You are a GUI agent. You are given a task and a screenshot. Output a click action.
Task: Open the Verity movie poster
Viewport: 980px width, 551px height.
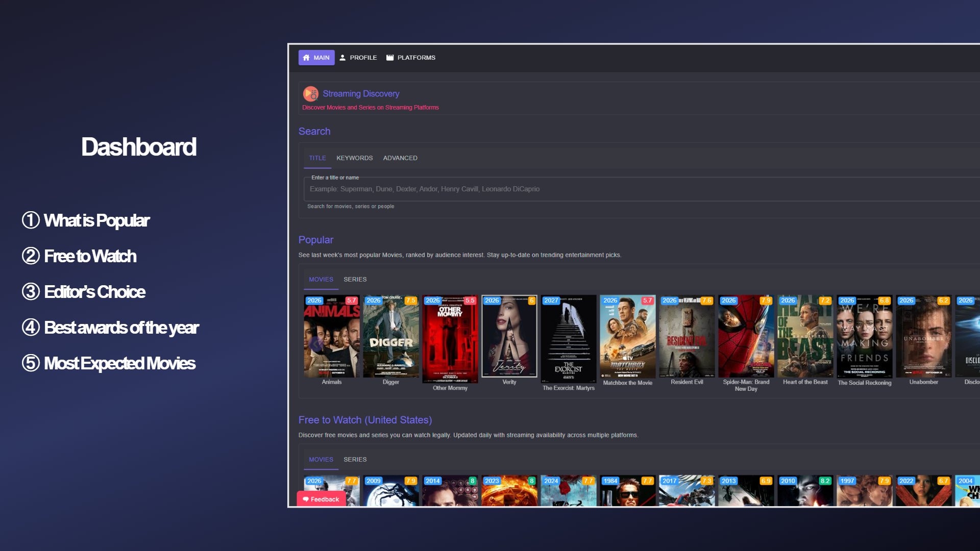tap(509, 336)
